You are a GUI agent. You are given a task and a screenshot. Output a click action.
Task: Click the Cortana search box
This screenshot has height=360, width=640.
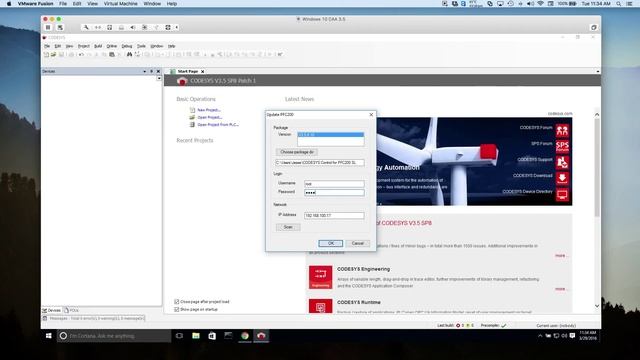(x=114, y=336)
